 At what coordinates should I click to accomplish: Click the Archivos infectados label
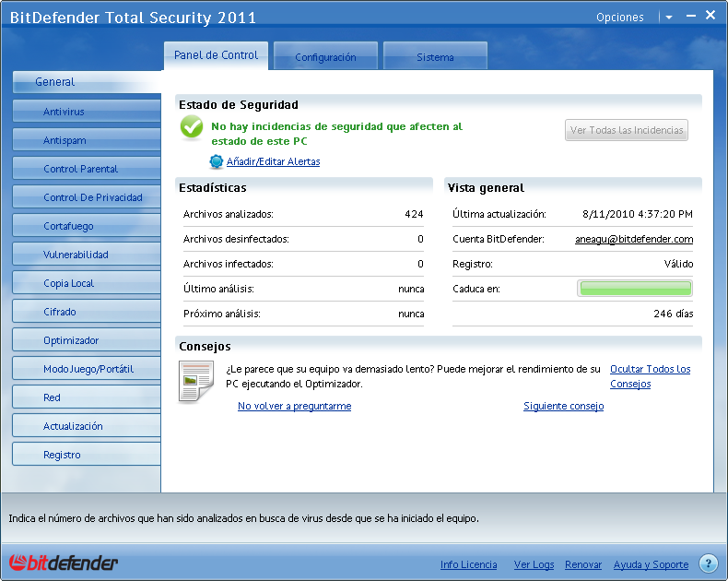pyautogui.click(x=228, y=264)
